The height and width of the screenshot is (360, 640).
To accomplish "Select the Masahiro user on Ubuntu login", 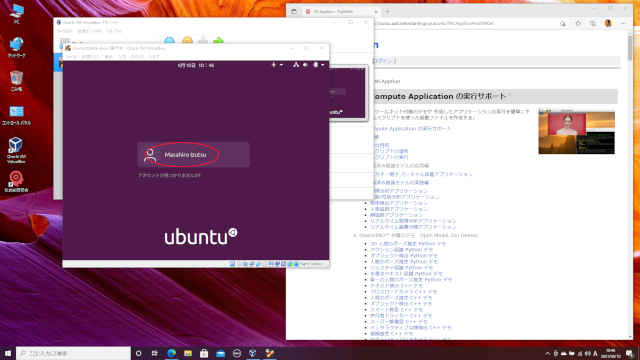I will coord(193,155).
